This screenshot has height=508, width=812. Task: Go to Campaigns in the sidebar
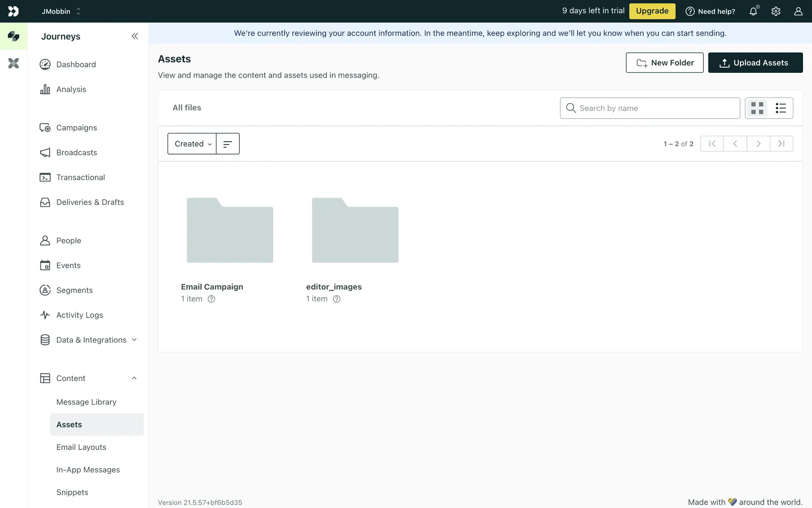tap(77, 128)
